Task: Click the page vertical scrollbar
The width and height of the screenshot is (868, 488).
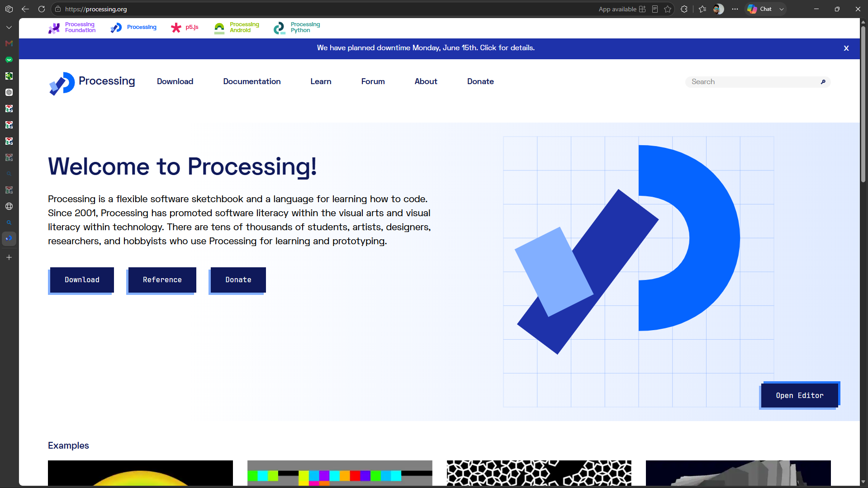Action: tap(863, 104)
